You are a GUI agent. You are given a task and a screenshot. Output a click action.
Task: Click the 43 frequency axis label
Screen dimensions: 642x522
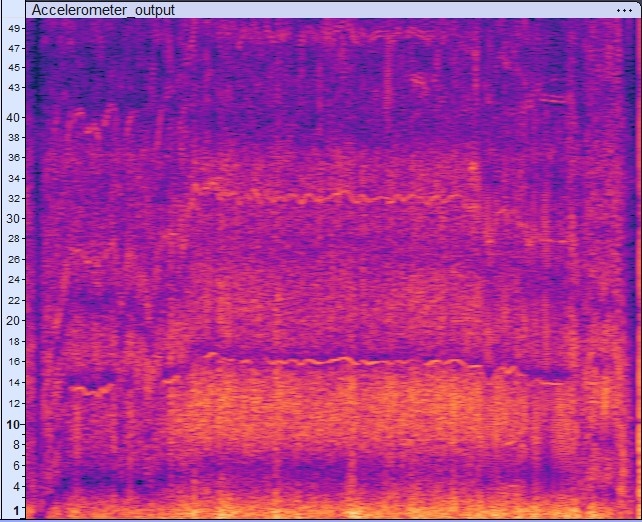pyautogui.click(x=14, y=88)
